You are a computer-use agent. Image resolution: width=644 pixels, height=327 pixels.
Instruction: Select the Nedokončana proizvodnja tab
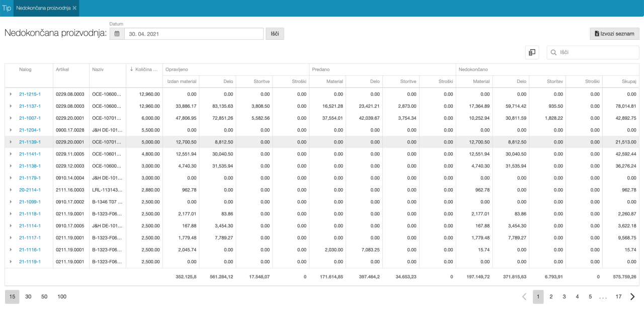43,8
